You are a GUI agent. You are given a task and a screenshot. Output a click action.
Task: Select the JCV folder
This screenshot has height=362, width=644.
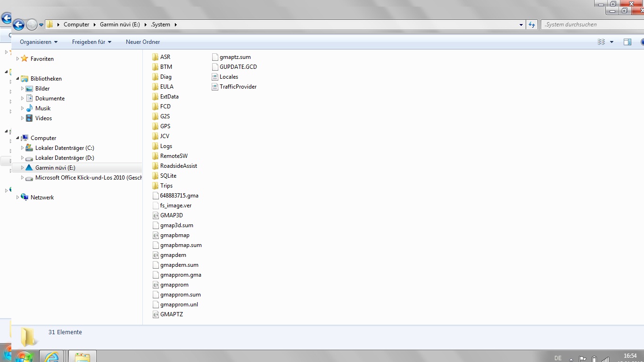pyautogui.click(x=161, y=136)
